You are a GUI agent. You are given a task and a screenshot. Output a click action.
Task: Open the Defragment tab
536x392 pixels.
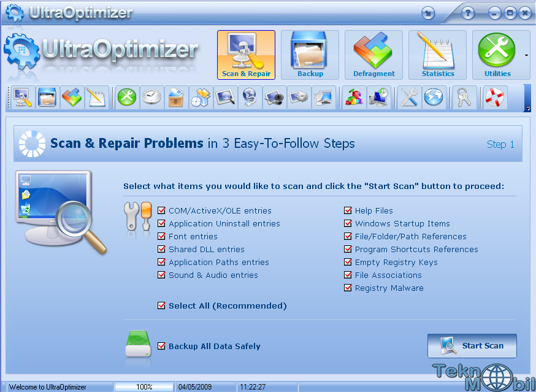tap(373, 55)
